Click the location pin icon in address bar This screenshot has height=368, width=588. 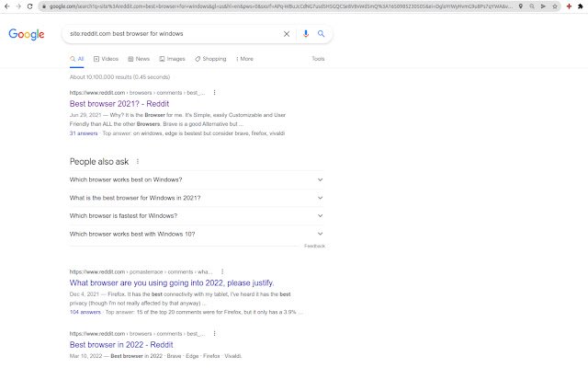[521, 6]
